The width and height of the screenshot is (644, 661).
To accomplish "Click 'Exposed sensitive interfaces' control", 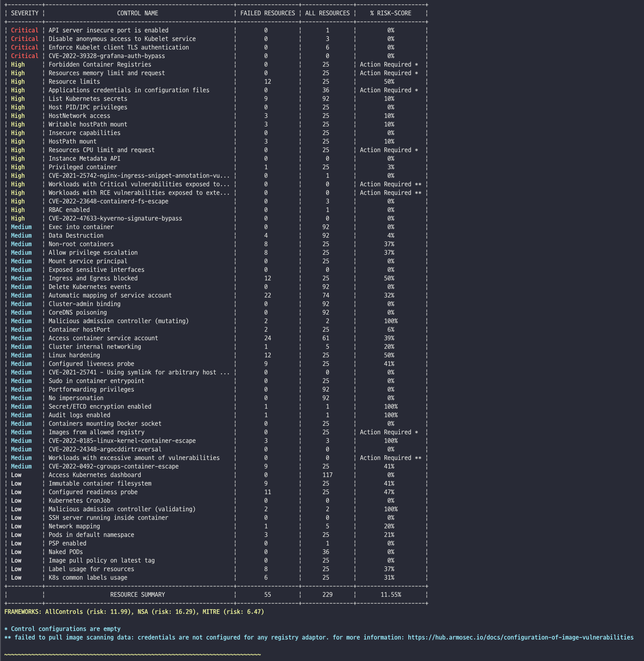I will coord(97,270).
